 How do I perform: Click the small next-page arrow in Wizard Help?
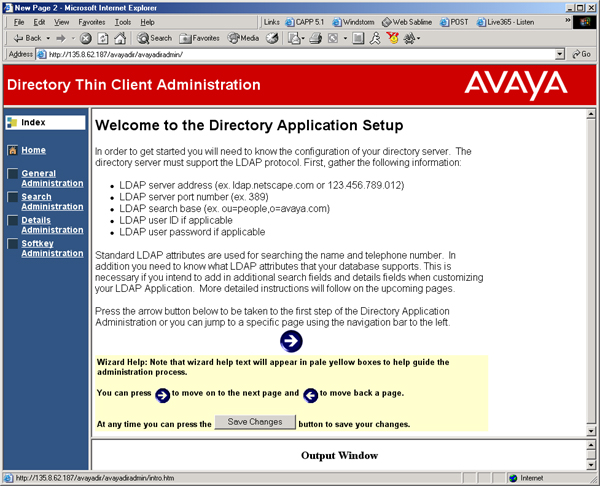(x=162, y=395)
